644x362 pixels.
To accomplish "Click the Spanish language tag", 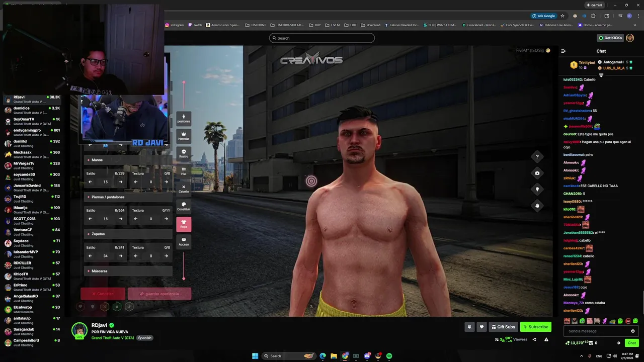I will click(145, 338).
